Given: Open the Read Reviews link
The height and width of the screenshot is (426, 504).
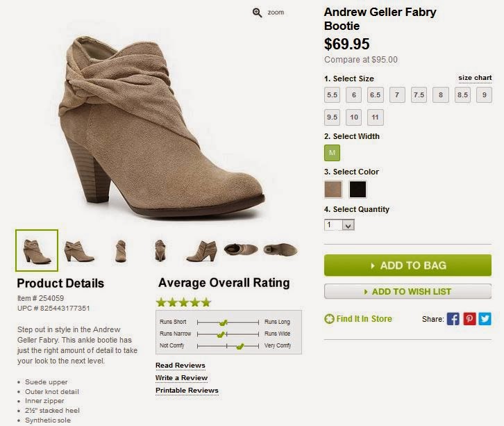Looking at the screenshot, I should point(180,366).
